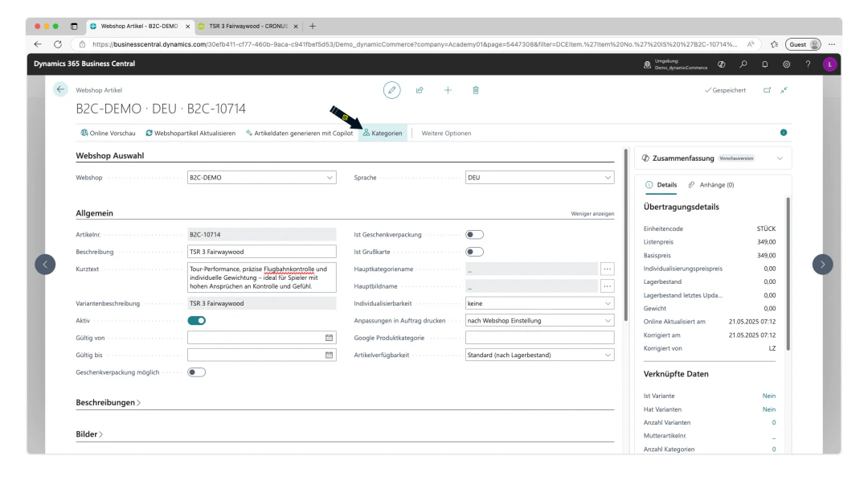Click Weniger anzeigen link

(x=592, y=214)
